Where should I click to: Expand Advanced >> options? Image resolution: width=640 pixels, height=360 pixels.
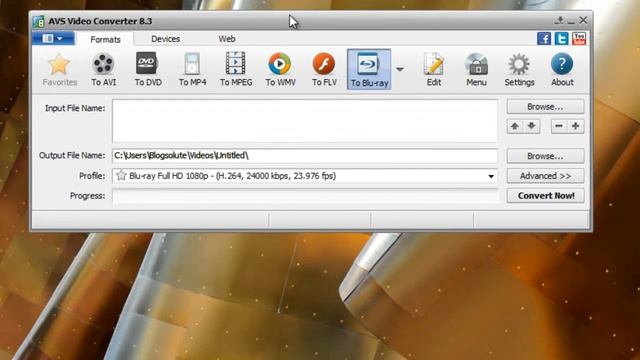pos(545,176)
